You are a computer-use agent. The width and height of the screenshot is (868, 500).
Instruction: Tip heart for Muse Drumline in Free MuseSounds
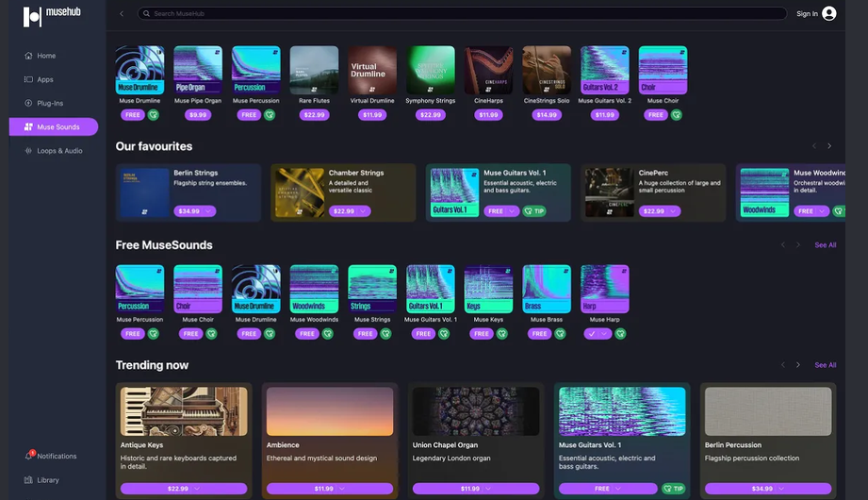coord(270,334)
